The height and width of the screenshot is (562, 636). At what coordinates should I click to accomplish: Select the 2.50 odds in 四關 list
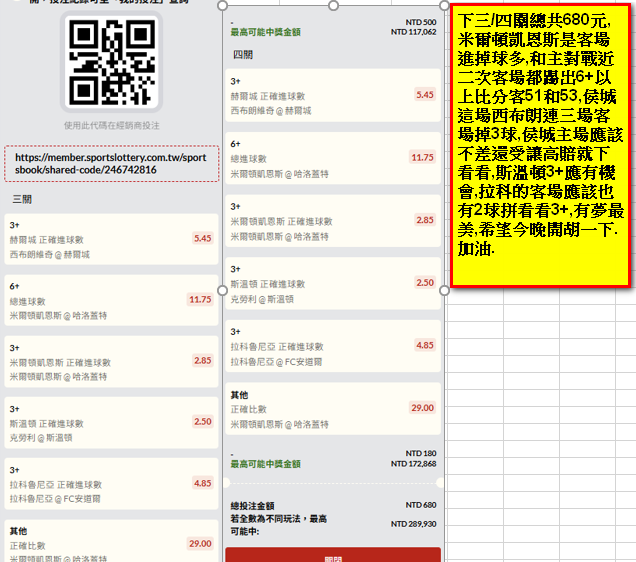(424, 283)
